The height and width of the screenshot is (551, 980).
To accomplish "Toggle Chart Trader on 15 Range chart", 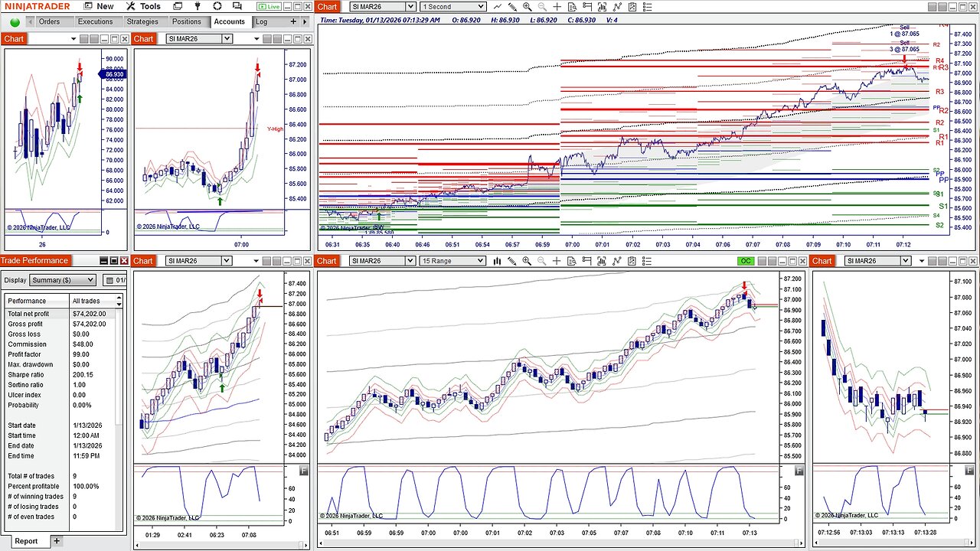I will [586, 261].
